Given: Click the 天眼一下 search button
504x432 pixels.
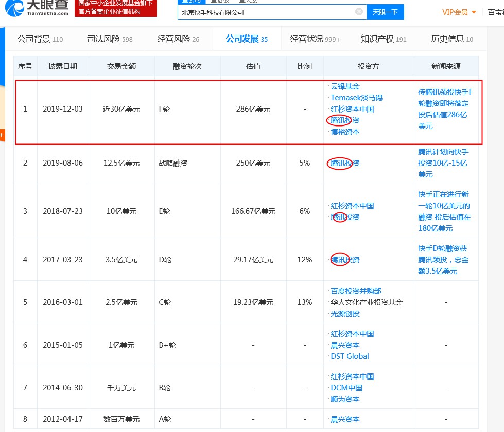Looking at the screenshot, I should [x=385, y=12].
